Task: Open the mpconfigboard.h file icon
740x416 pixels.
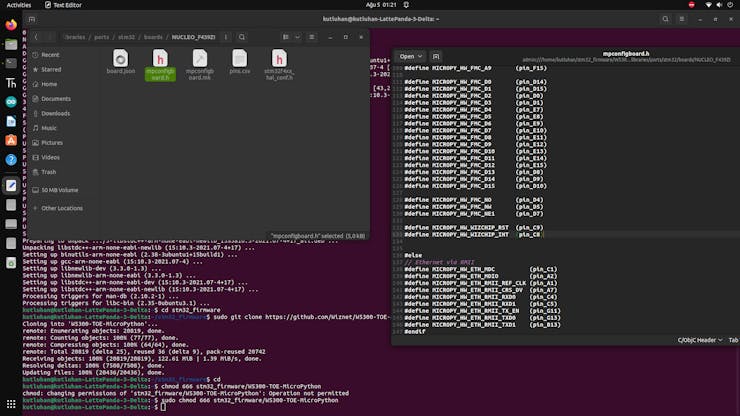Action: point(160,59)
